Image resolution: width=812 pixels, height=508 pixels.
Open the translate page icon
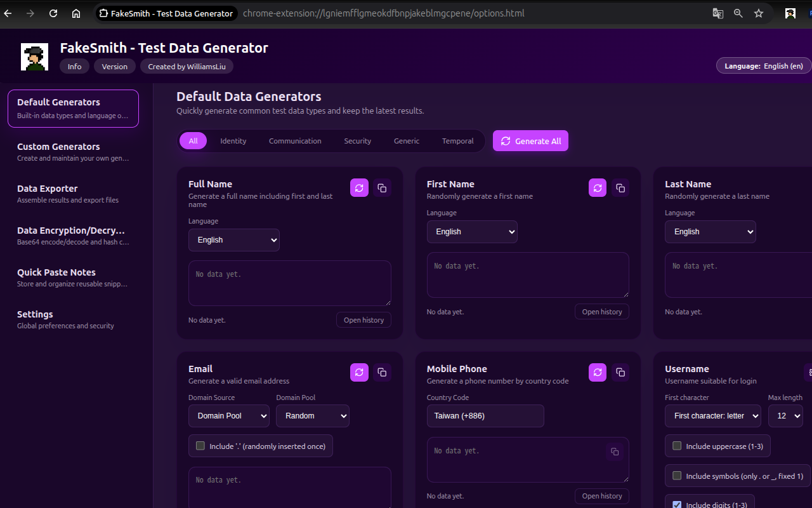tap(718, 13)
